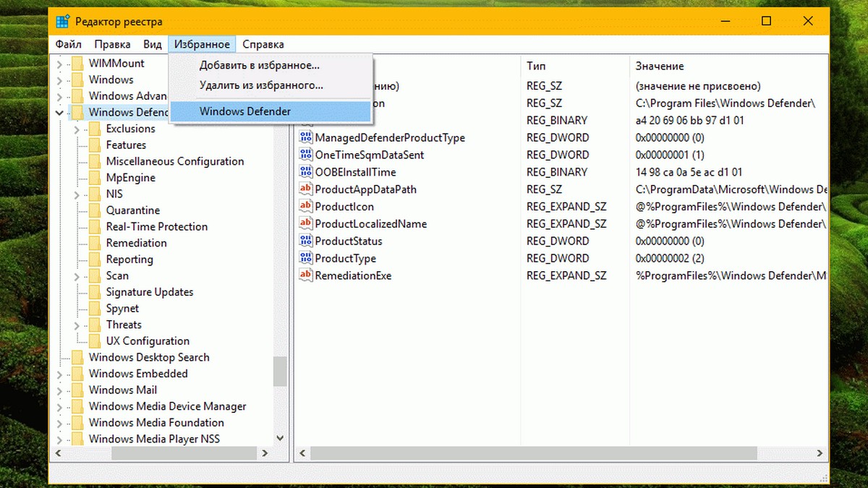
Task: Expand the Windows Media Player NSS key
Action: click(59, 439)
